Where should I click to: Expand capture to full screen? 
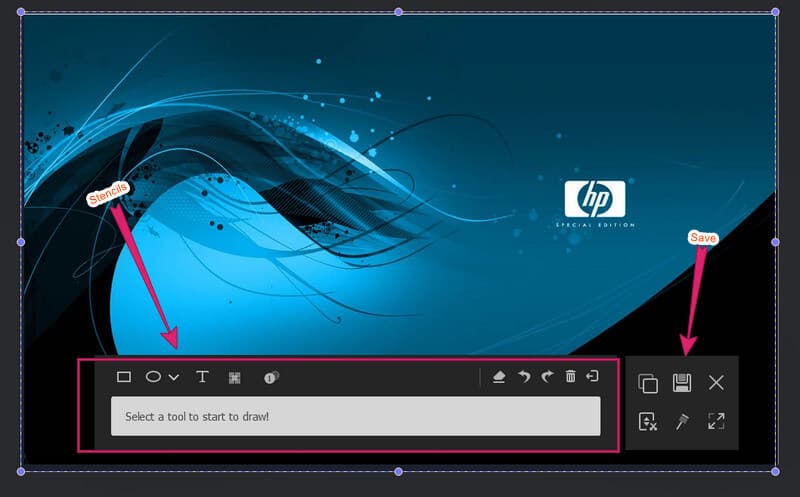(x=716, y=421)
